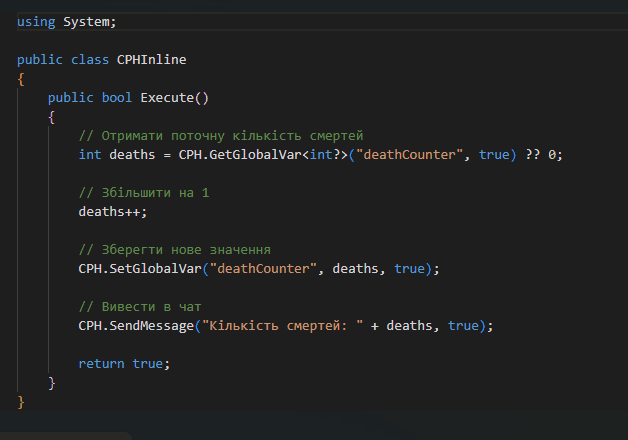The image size is (628, 440).
Task: Click the "Кількість смертей: " string literal
Action: tap(281, 326)
